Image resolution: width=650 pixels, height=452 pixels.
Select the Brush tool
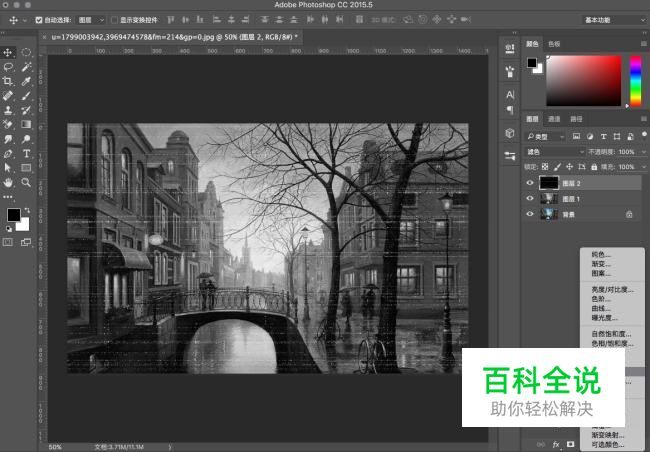(26, 96)
